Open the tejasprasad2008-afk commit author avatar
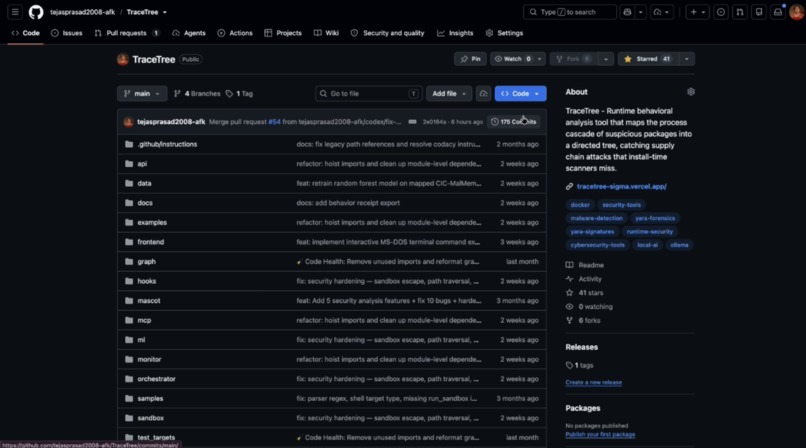 [x=129, y=122]
